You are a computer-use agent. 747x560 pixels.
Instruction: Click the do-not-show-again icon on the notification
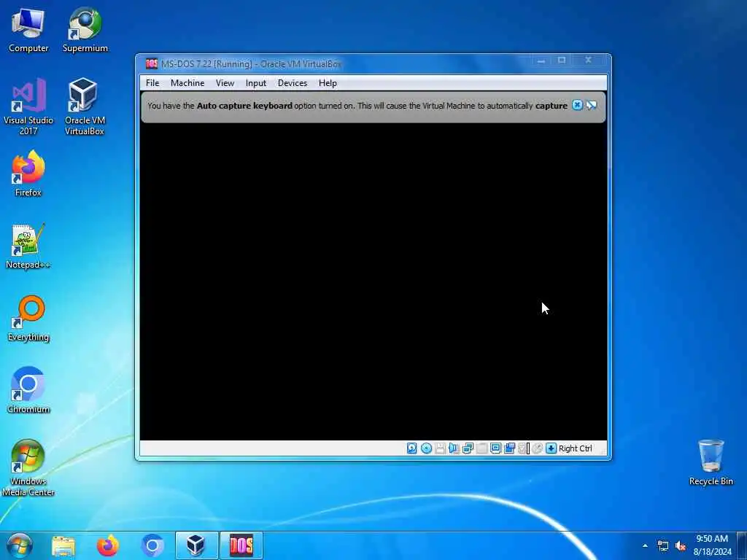(x=591, y=105)
